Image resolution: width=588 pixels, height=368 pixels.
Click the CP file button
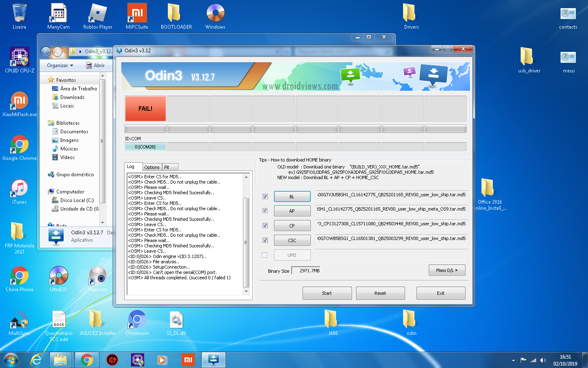(292, 226)
